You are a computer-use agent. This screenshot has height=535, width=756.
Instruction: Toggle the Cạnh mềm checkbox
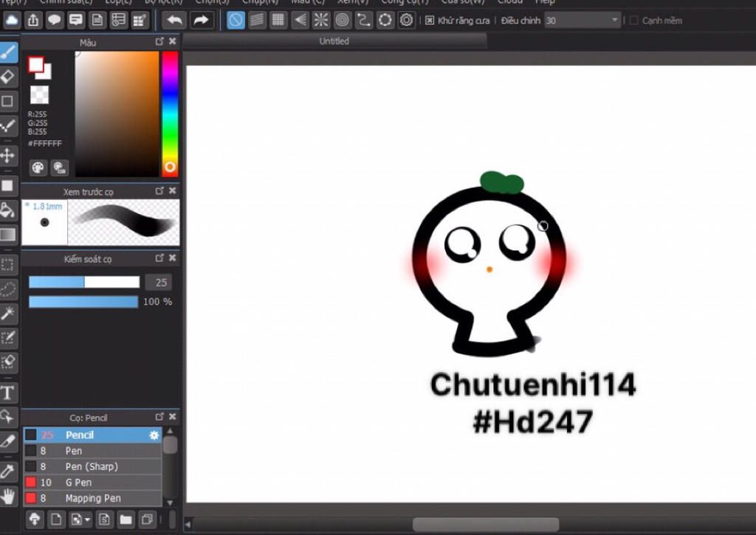pos(634,21)
